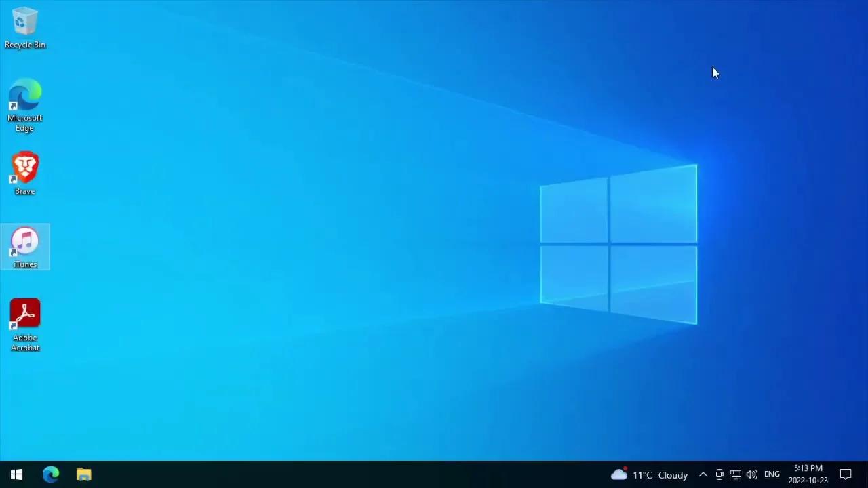
Task: Open the notification Action Center
Action: click(846, 474)
